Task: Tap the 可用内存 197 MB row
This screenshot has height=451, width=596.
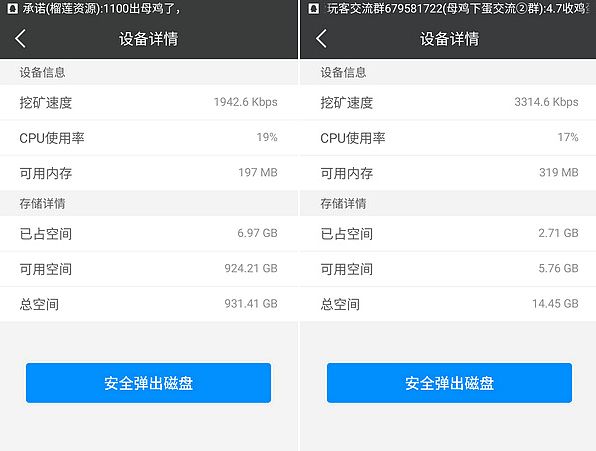Action: [x=149, y=173]
